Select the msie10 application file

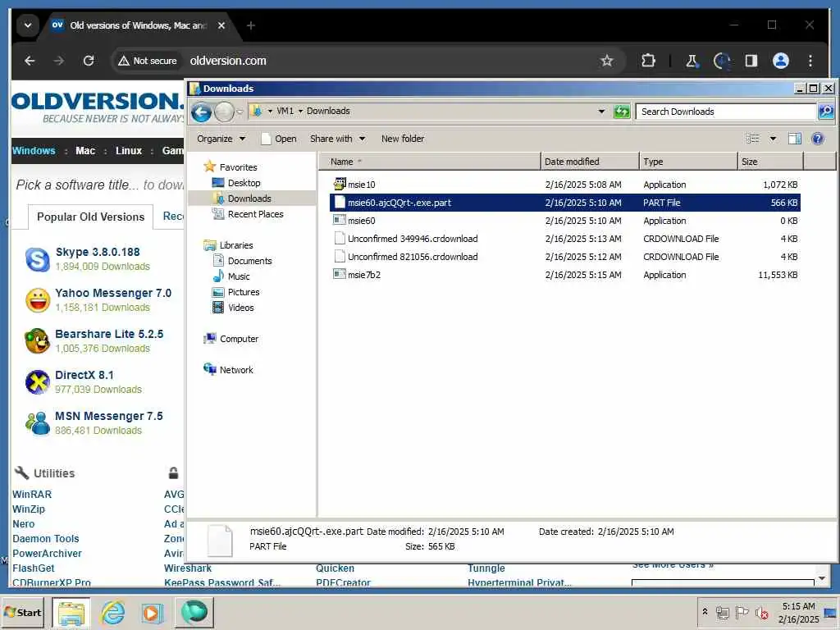point(565,185)
